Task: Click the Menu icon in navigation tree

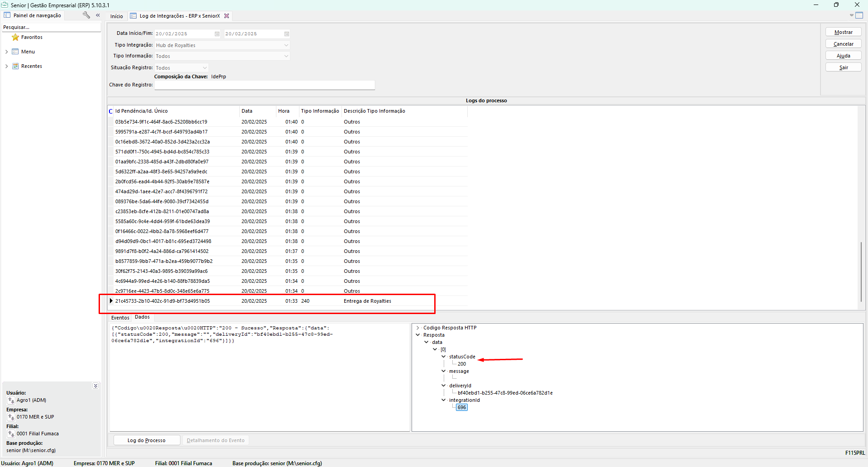Action: click(15, 52)
